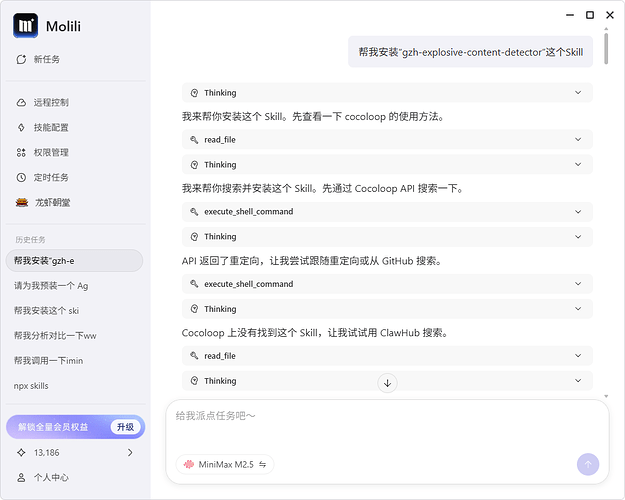Click the clock icon beside 定时任务
Viewport: 625px width, 500px height.
click(21, 177)
